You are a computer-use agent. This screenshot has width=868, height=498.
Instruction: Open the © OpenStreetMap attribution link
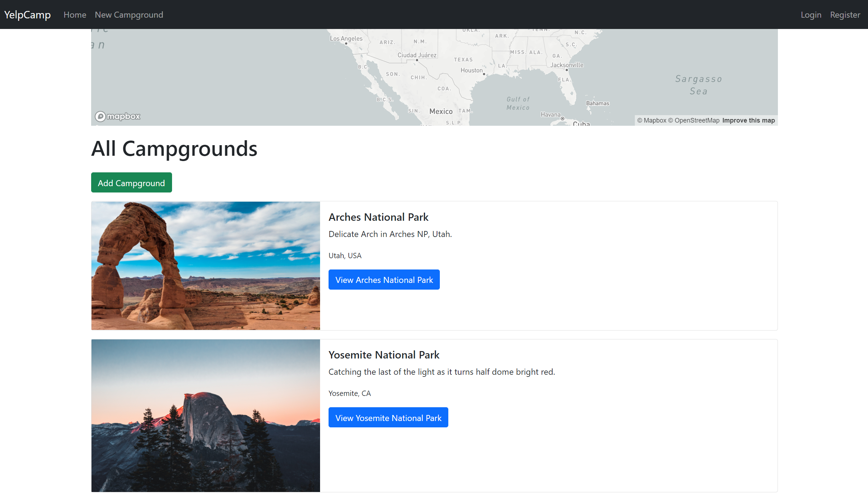[x=693, y=120]
